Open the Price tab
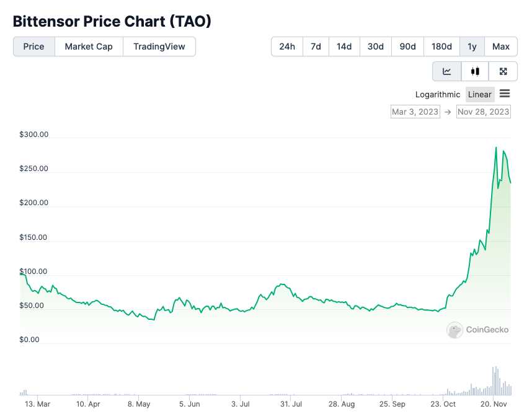This screenshot has height=419, width=532. [34, 46]
